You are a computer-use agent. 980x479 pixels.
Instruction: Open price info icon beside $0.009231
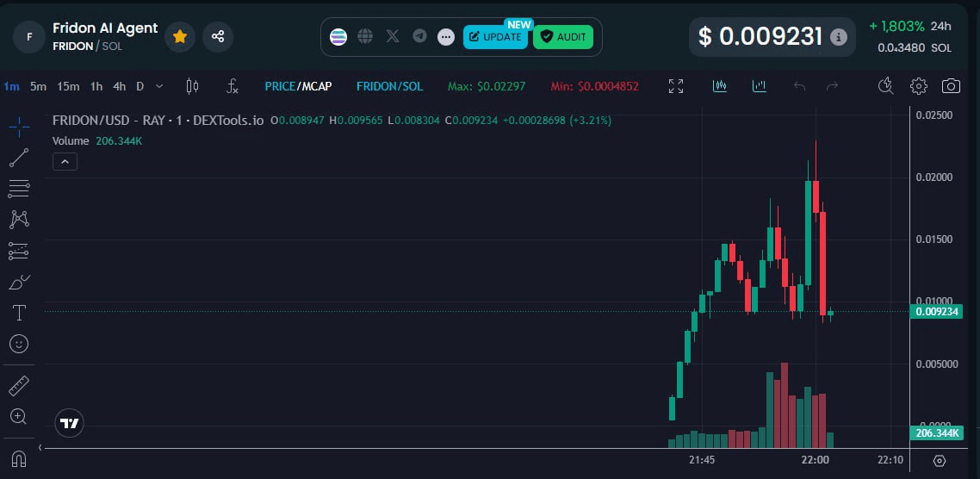click(x=838, y=38)
